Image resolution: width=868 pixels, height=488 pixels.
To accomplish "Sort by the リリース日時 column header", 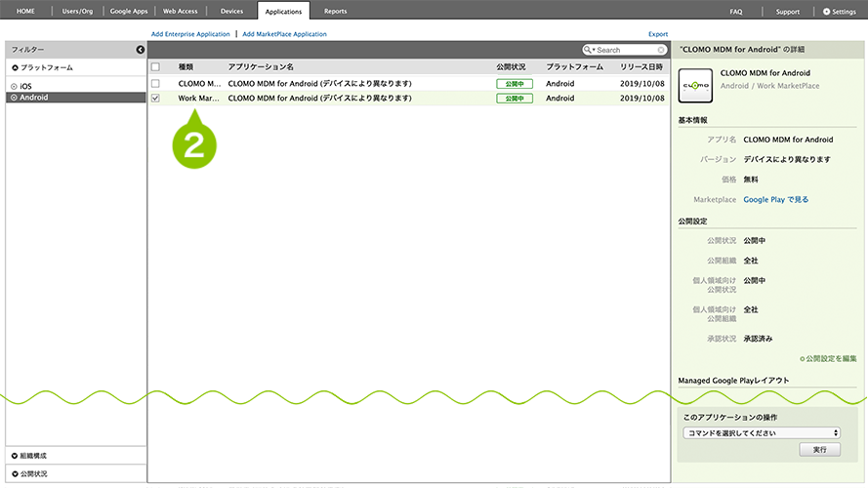I will point(641,67).
